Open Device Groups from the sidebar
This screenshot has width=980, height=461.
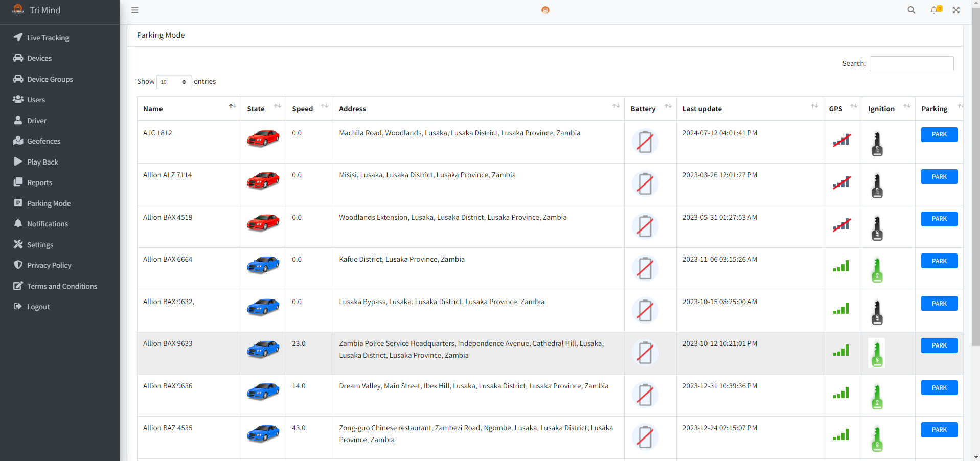[x=50, y=79]
